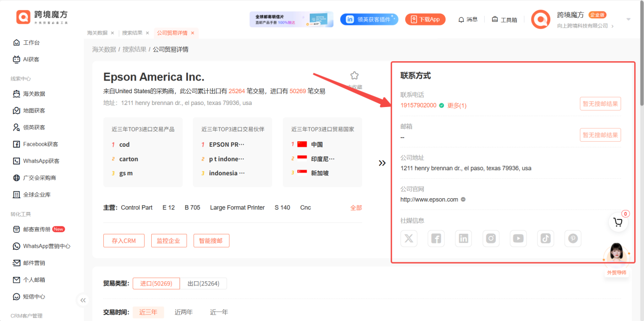Open the Facebook social icon
Image resolution: width=644 pixels, height=321 pixels.
point(436,238)
